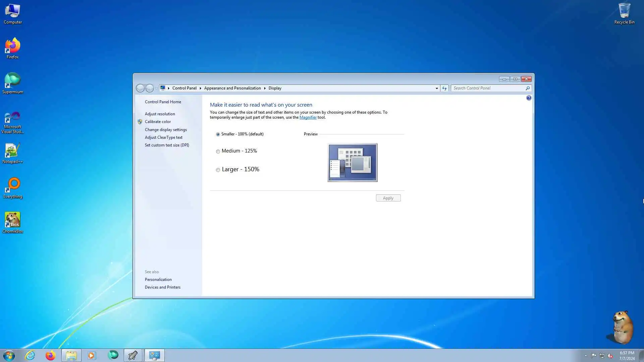Open the Everything search desktop icon
The height and width of the screenshot is (362, 644).
click(x=12, y=186)
